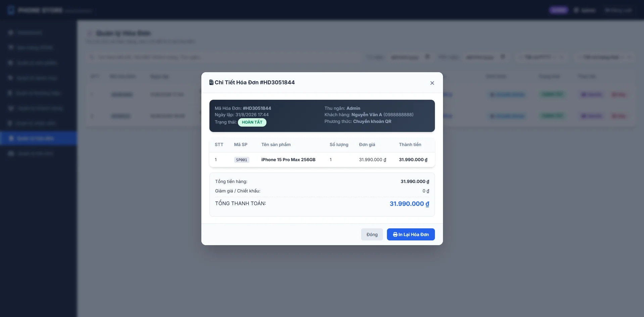Click the Giảm giá / Chiết khấu label
Image resolution: width=644 pixels, height=317 pixels.
tap(238, 191)
